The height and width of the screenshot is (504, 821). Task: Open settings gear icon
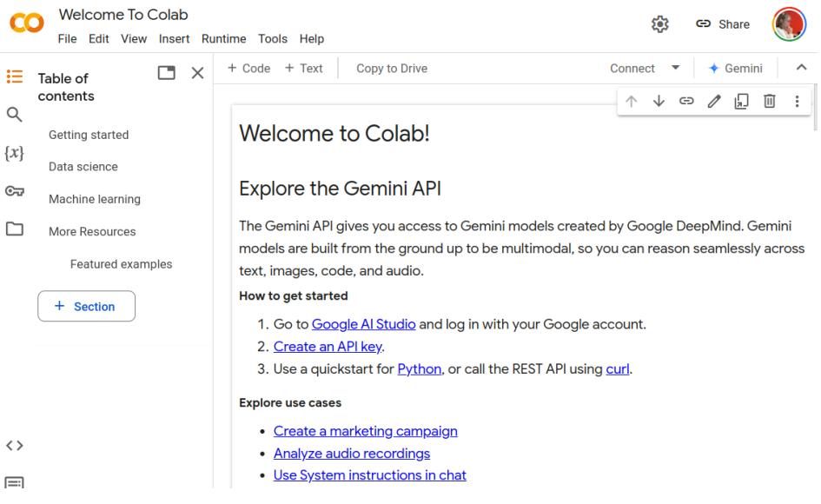(x=660, y=23)
